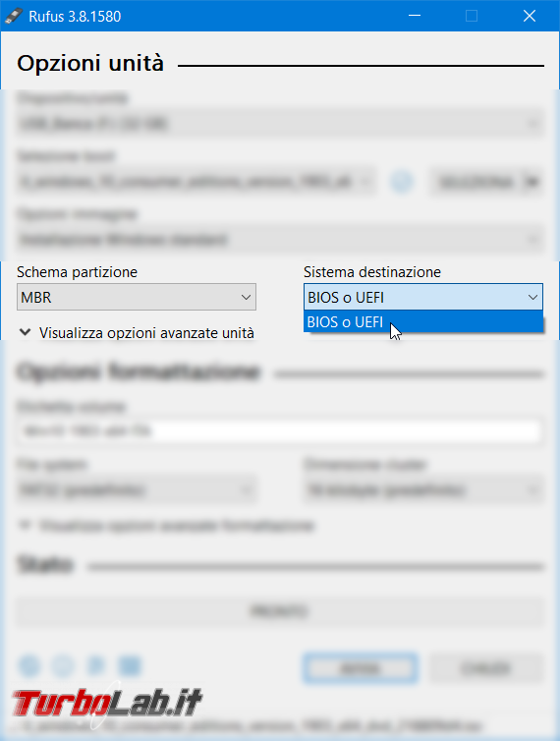The image size is (560, 741).
Task: Open the File system dropdown
Action: [137, 490]
